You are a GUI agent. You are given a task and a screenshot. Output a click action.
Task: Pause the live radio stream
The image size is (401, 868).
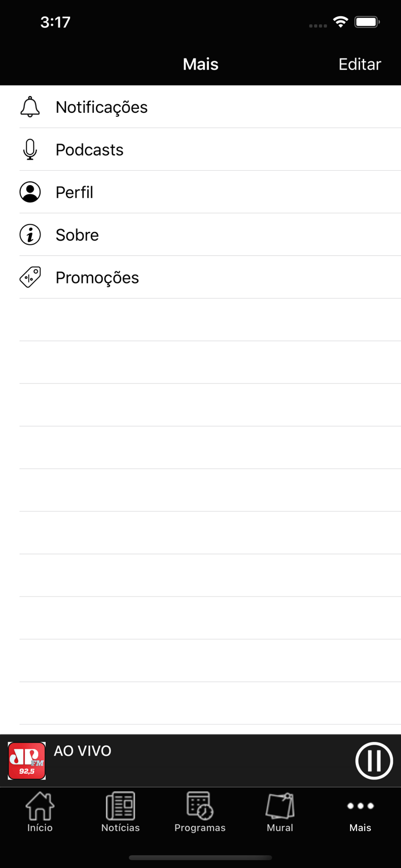tap(374, 761)
